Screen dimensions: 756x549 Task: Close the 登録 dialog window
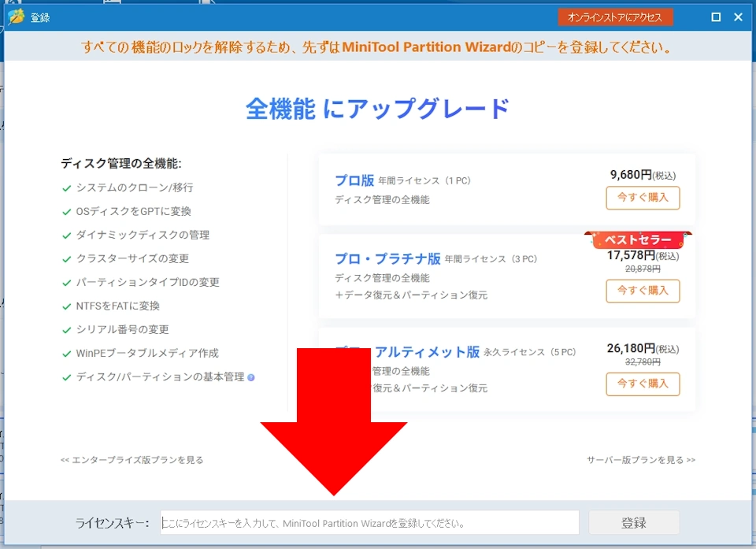738,17
